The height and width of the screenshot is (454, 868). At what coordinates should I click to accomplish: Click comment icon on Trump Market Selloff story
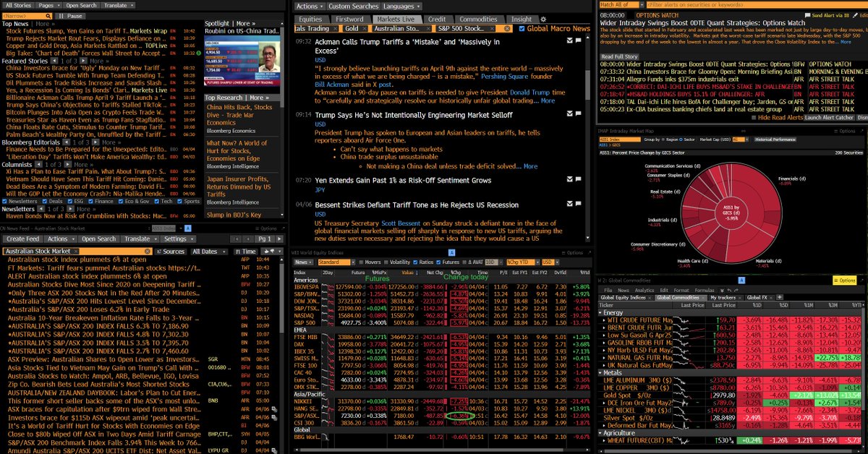(579, 114)
